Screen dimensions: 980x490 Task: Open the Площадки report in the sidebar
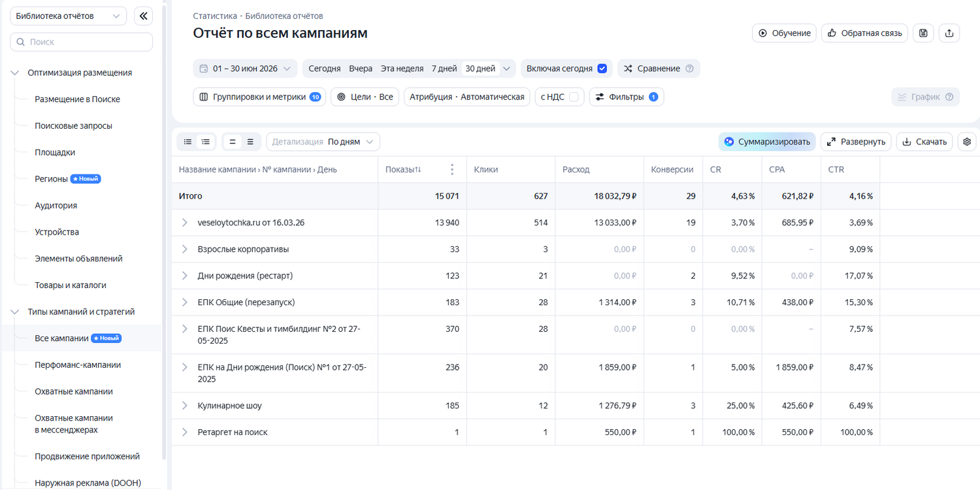[55, 152]
